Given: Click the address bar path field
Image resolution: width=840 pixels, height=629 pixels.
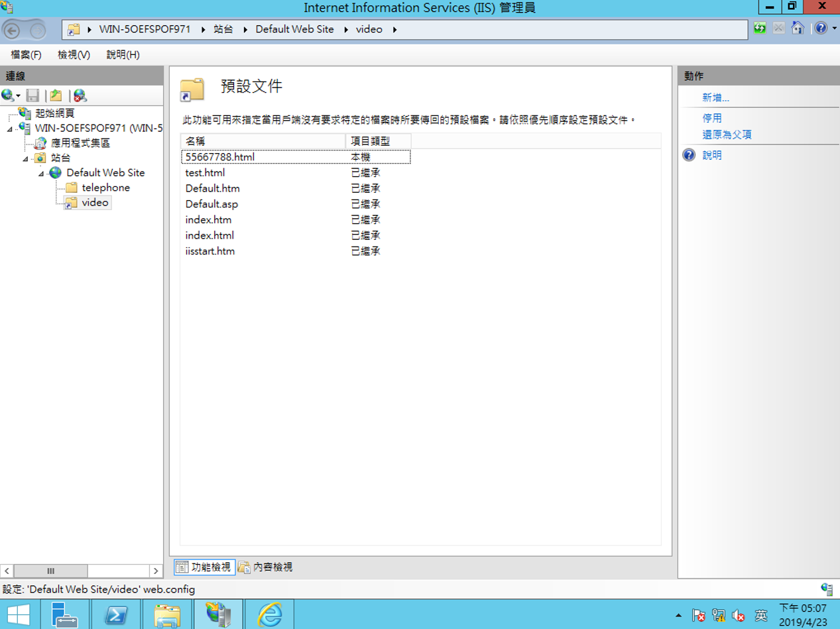Looking at the screenshot, I should 404,29.
